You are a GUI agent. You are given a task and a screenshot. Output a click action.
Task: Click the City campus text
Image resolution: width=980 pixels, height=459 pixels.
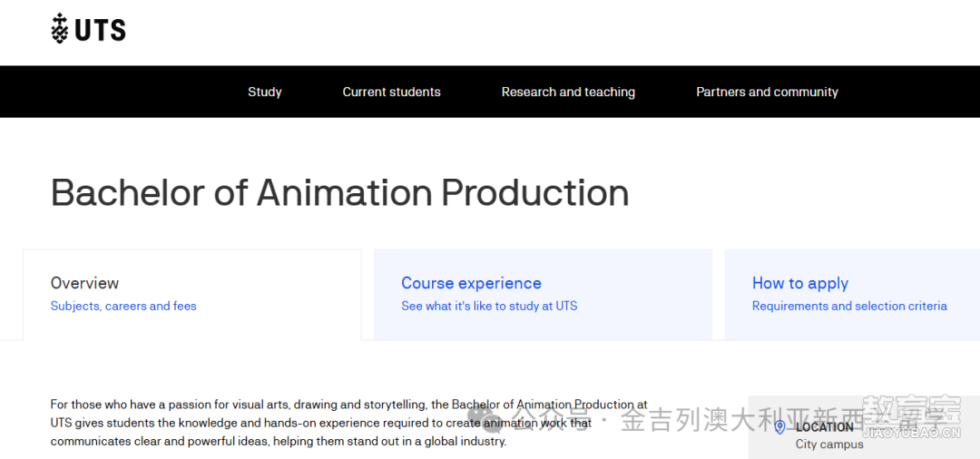[829, 444]
